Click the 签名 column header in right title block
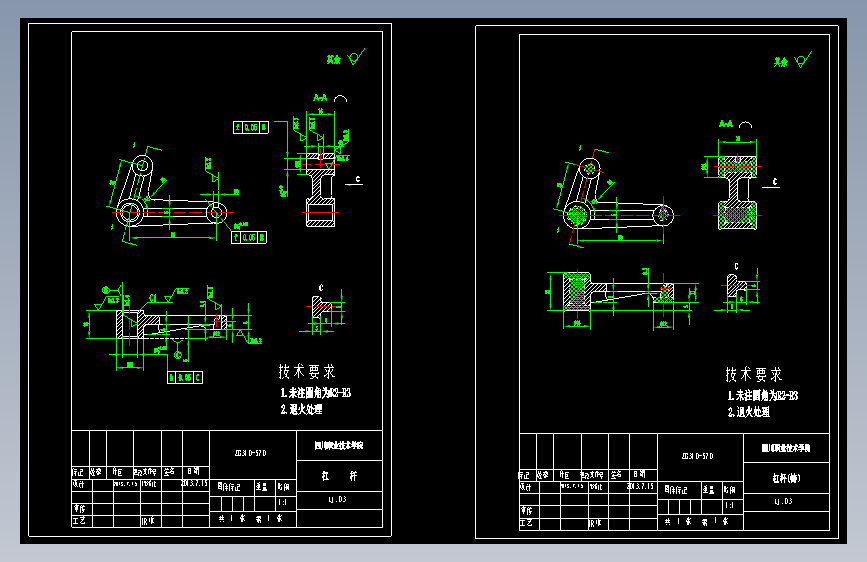The height and width of the screenshot is (562, 867). [617, 475]
